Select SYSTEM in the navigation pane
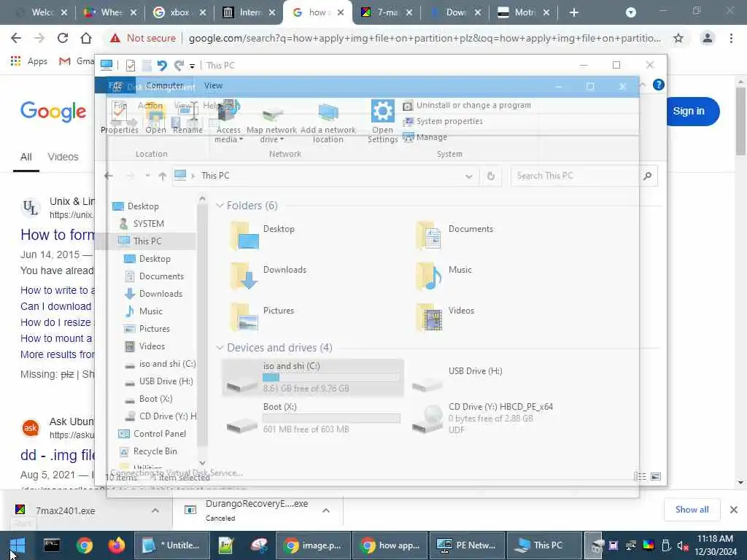Viewport: 747px width, 560px height. [147, 224]
